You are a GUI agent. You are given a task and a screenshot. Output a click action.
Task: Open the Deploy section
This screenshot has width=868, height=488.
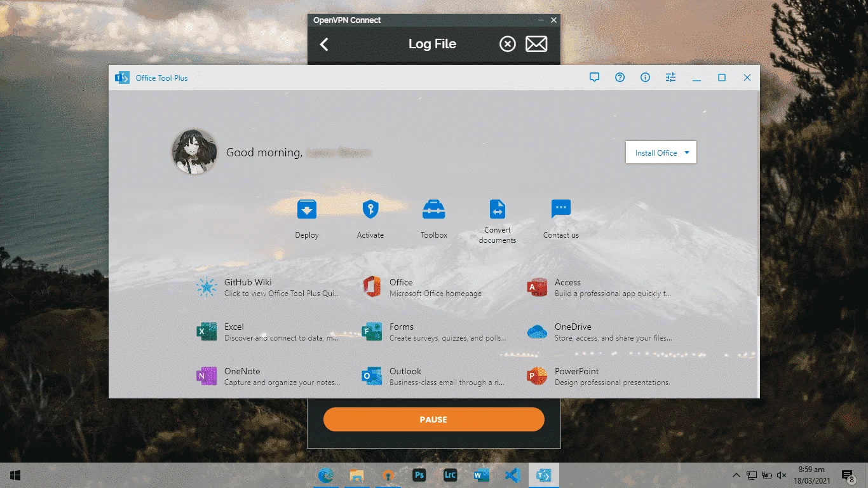(x=307, y=219)
